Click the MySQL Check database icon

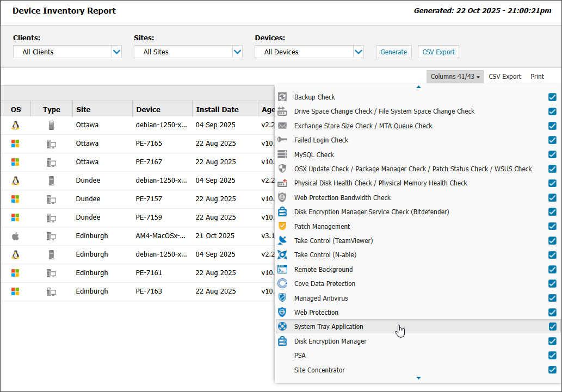282,155
